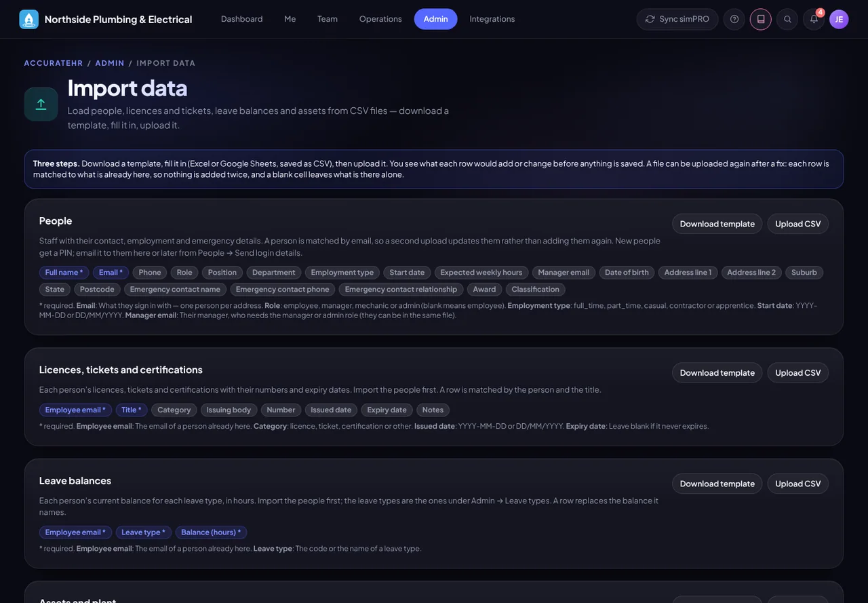Click the 'Balance (hours) *' chip
The image size is (868, 603).
pyautogui.click(x=211, y=532)
